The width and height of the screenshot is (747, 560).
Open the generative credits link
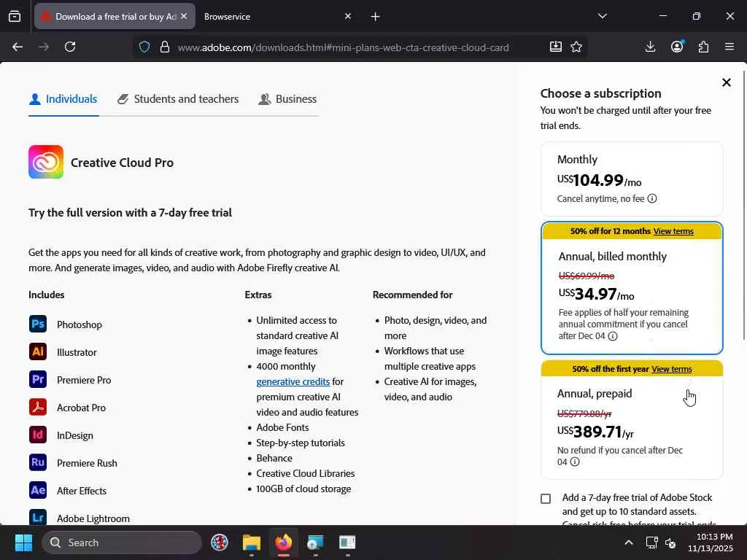293,381
